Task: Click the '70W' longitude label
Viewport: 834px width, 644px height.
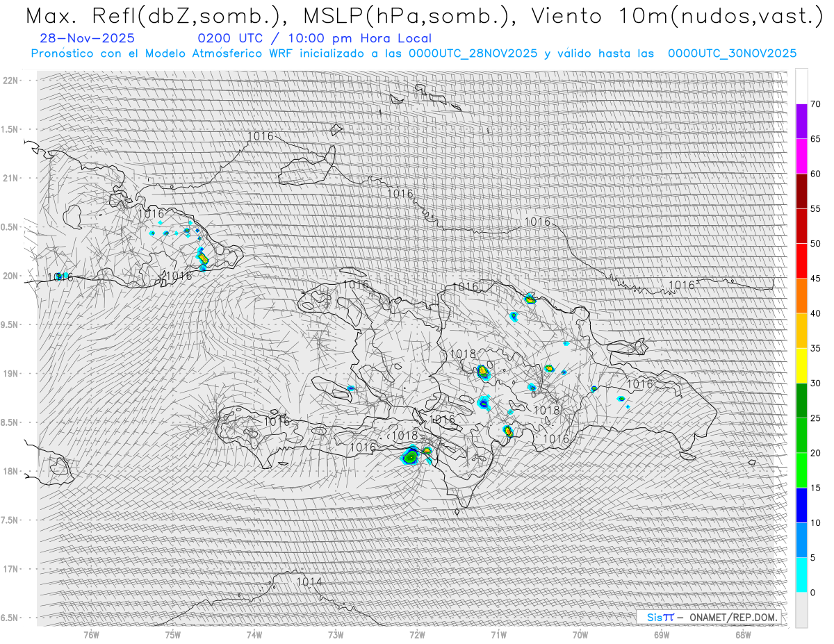Action: [x=580, y=634]
